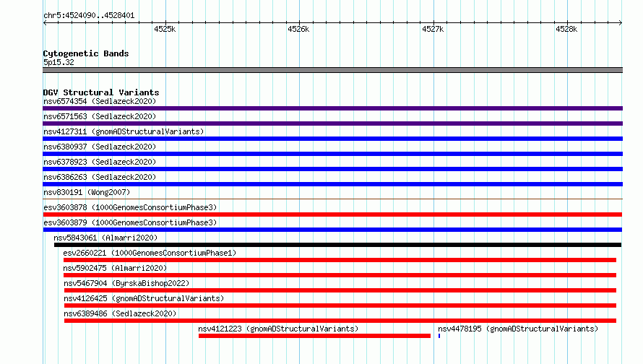Click the blue bar under esv3603879

(x=332, y=230)
